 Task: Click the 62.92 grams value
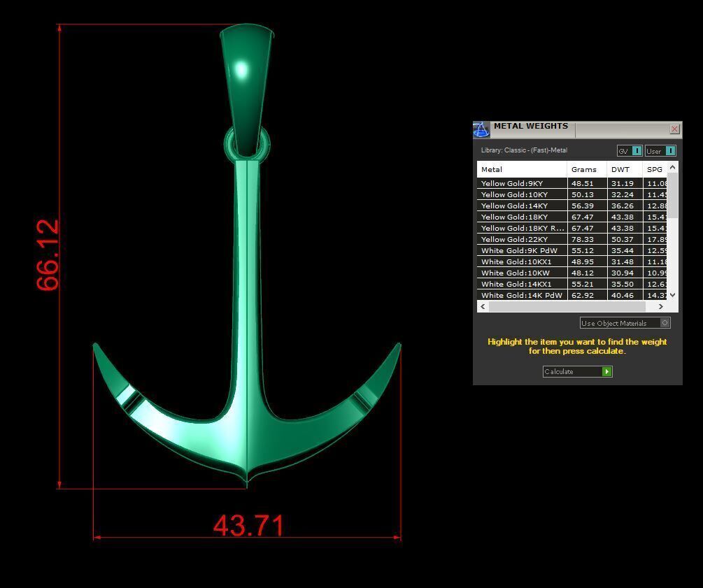coord(583,295)
